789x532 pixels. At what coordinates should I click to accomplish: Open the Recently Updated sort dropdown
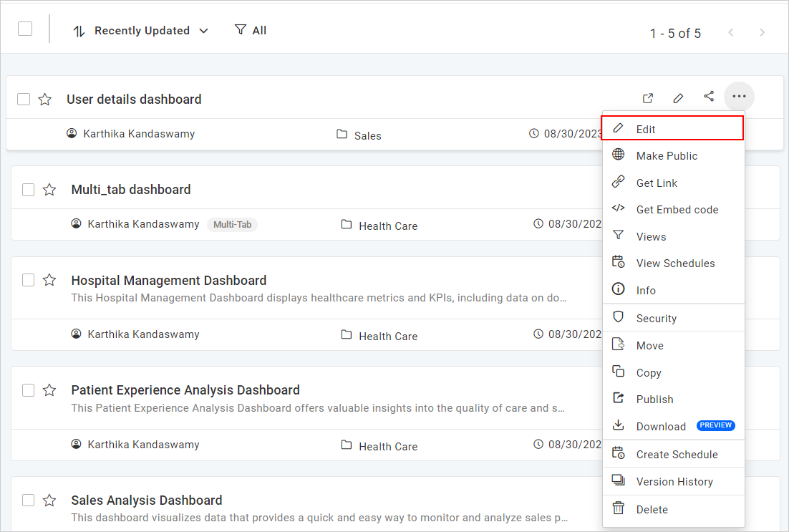click(x=142, y=31)
